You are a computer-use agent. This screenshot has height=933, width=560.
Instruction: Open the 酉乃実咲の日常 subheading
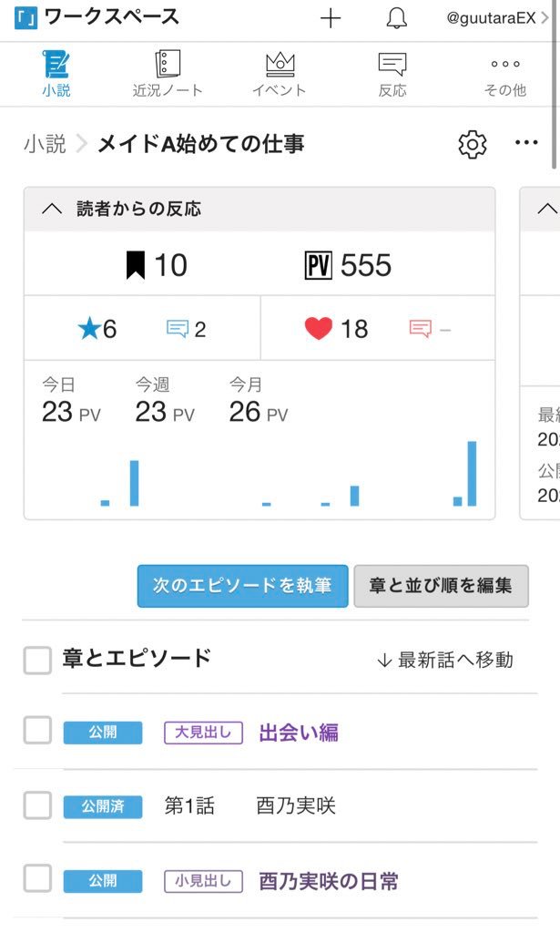coord(328,881)
